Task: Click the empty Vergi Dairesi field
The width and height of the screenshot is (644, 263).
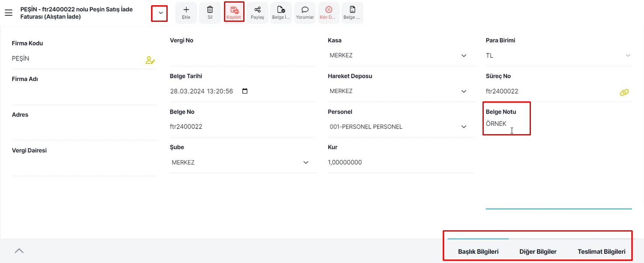Action: point(85,166)
